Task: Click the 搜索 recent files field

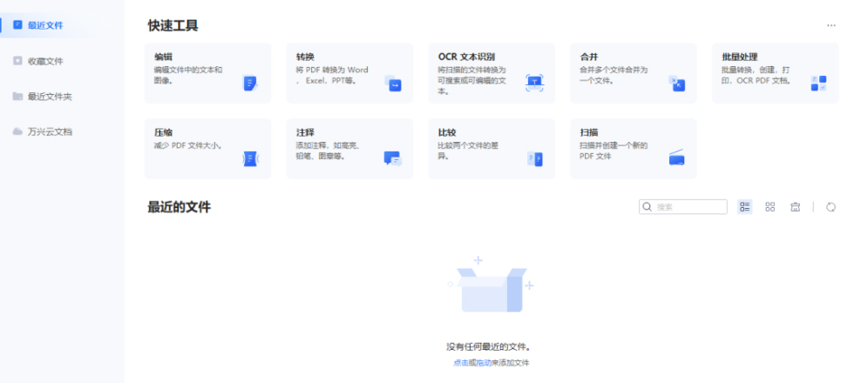Action: pyautogui.click(x=683, y=206)
